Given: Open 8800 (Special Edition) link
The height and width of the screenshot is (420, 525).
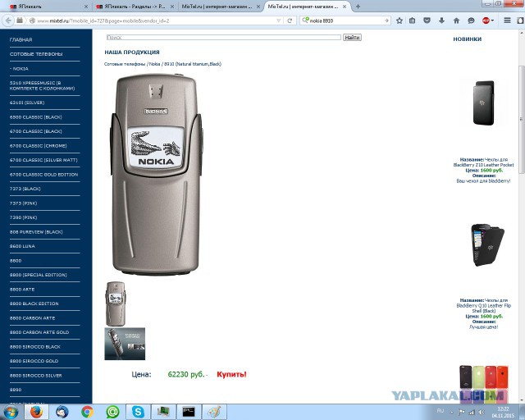Looking at the screenshot, I should [x=39, y=275].
